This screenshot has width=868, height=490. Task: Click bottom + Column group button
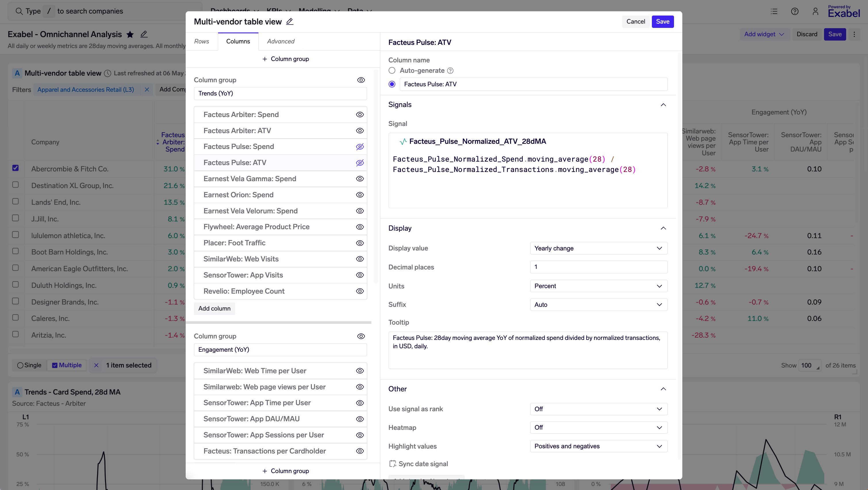click(286, 471)
